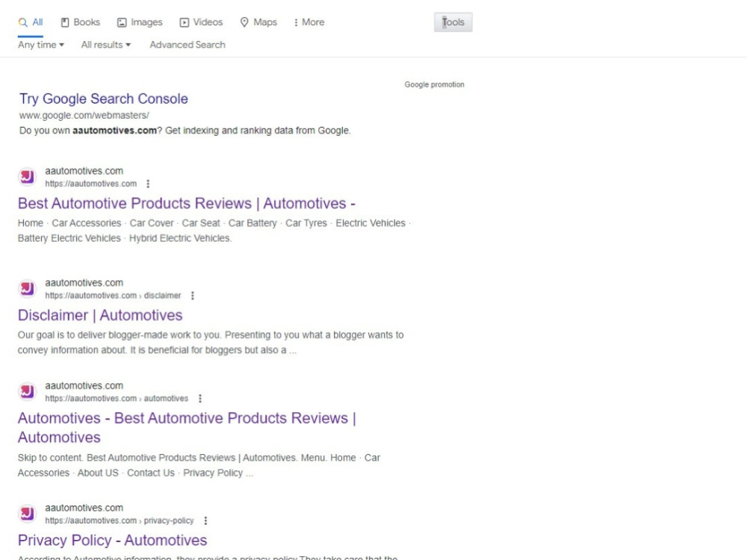This screenshot has width=747, height=560.
Task: Open three-dot menu next to automotives URL
Action: point(200,399)
